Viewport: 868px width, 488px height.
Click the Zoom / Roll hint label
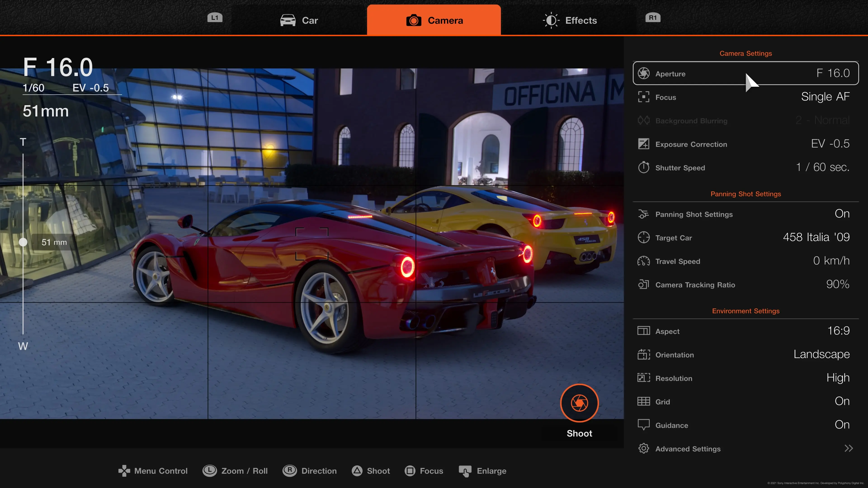click(x=244, y=471)
